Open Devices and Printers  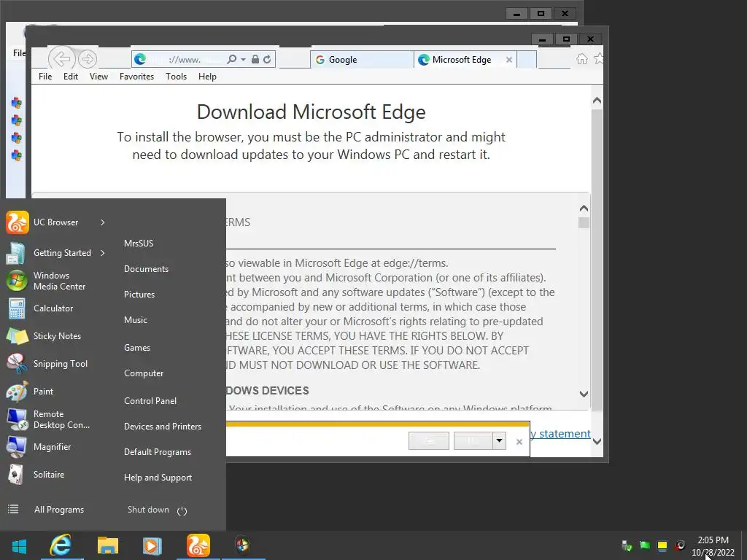163,427
